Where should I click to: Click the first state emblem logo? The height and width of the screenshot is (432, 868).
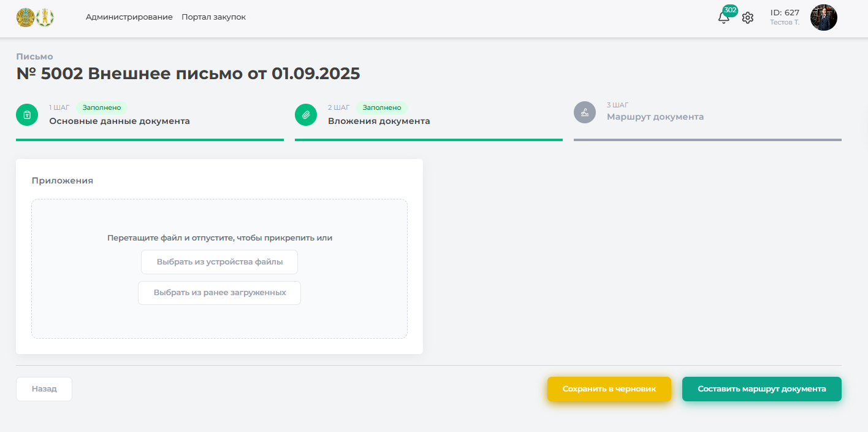[x=26, y=17]
